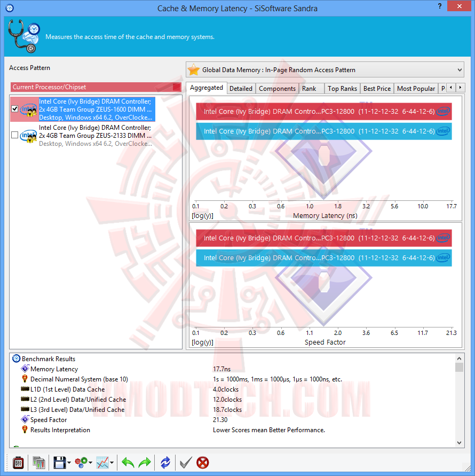Click the blue refresh arrows icon
This screenshot has height=476, width=475.
tap(165, 463)
